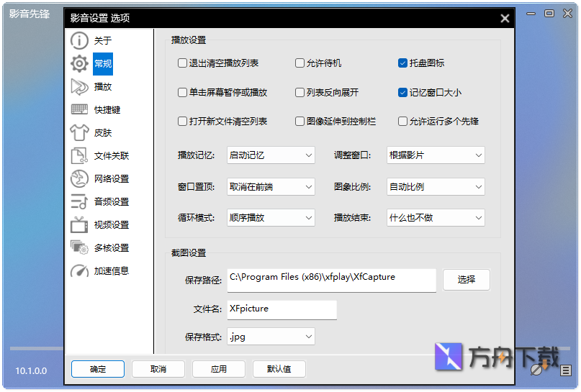Click 加速信息 label in sidebar

point(111,271)
